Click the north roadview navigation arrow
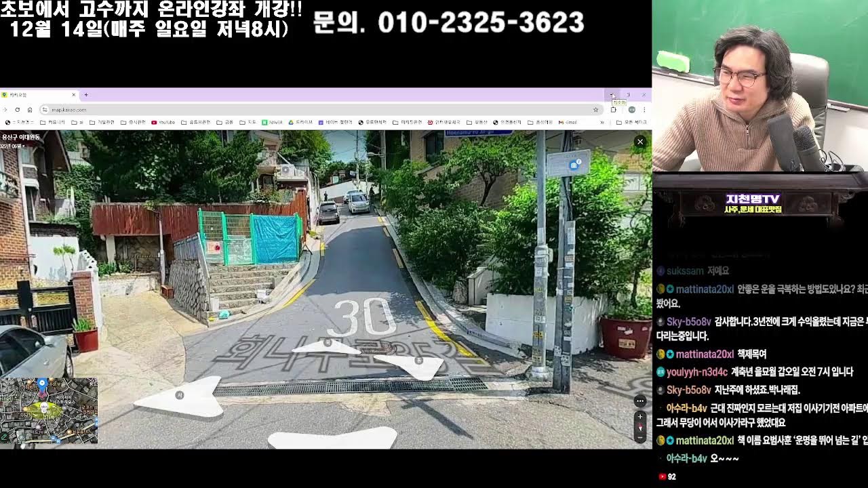868x488 pixels. pos(326,346)
